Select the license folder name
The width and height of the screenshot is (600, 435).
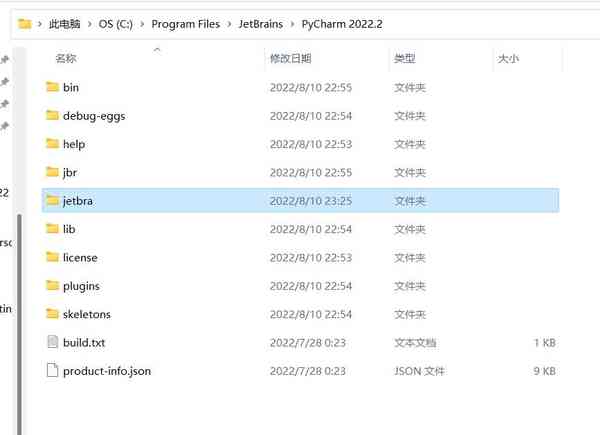click(x=80, y=257)
